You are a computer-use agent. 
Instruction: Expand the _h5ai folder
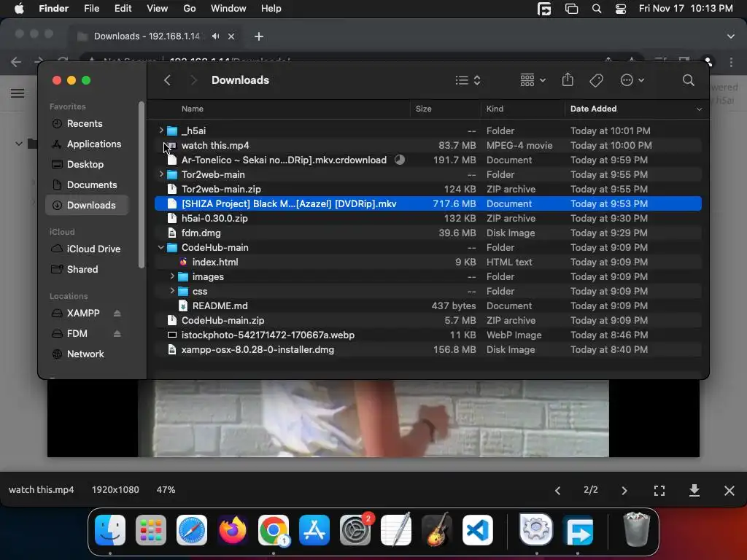click(161, 130)
